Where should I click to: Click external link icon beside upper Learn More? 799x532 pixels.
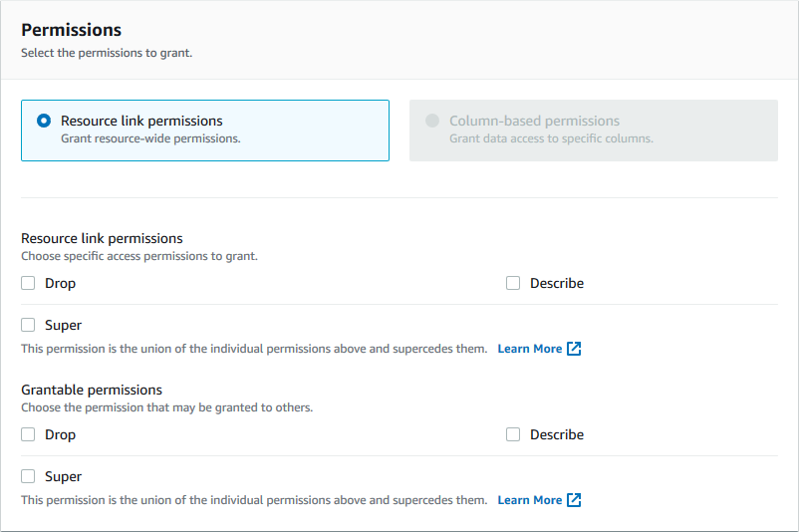(574, 349)
